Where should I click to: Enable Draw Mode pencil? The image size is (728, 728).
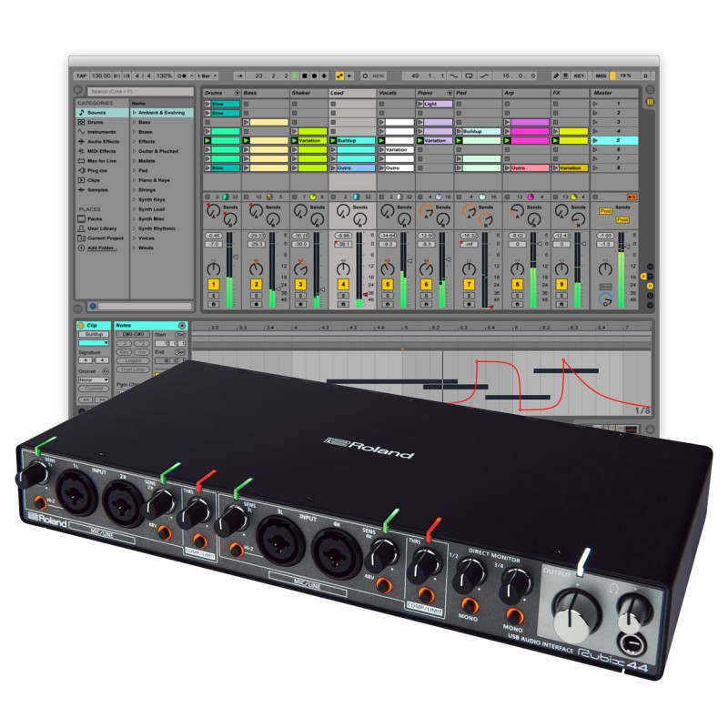556,76
